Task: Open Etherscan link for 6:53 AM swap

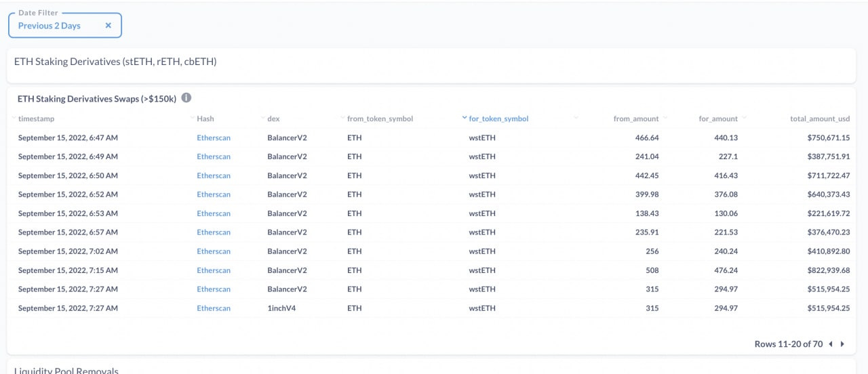Action: click(214, 213)
